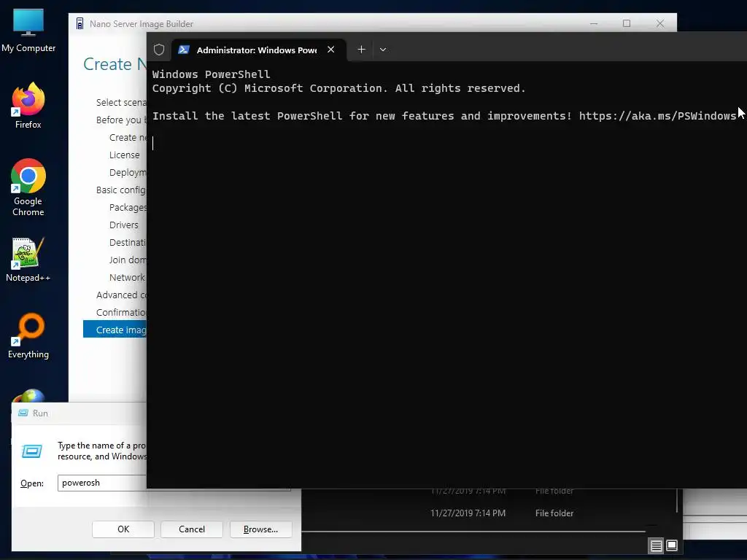The image size is (747, 560).
Task: Open My Computer desktop icon
Action: (28, 31)
